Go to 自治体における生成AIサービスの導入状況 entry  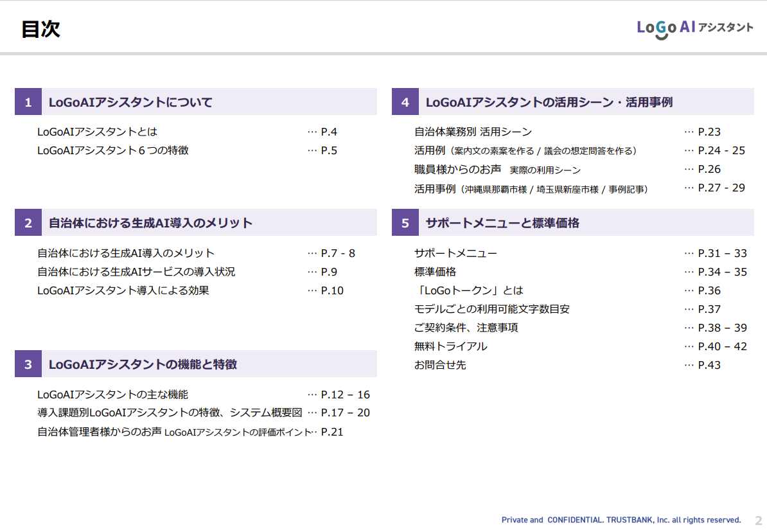tap(136, 272)
